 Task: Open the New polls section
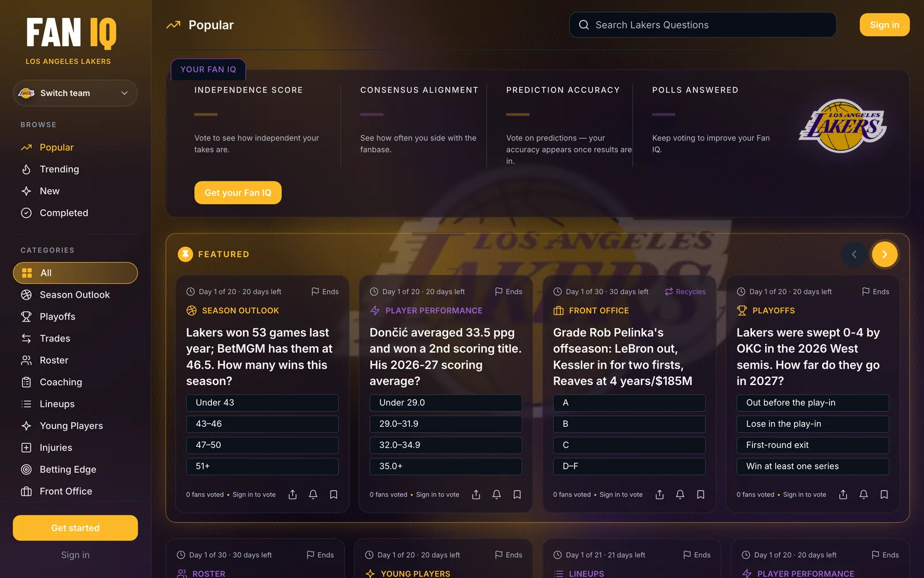tap(75, 191)
